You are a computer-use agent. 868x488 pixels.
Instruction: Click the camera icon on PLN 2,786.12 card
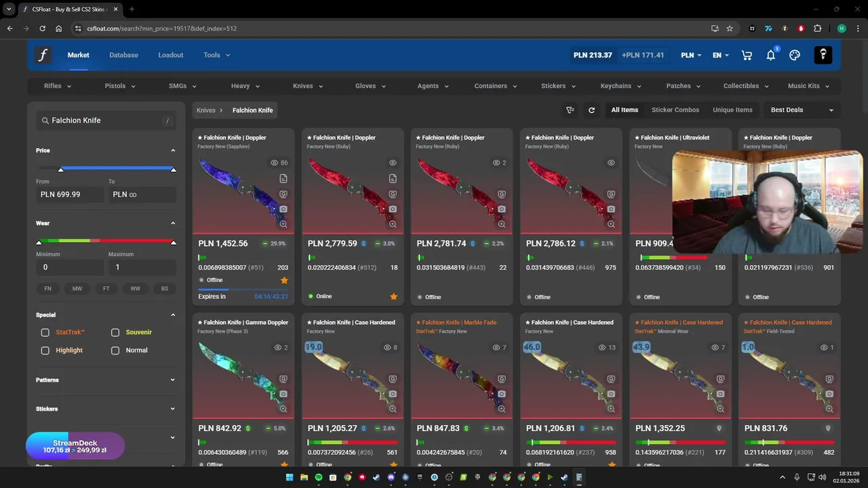[611, 209]
